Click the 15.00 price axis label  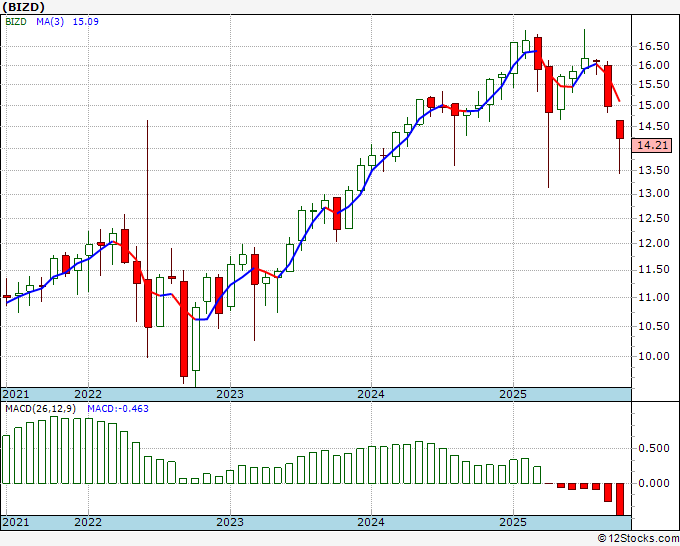pos(654,105)
